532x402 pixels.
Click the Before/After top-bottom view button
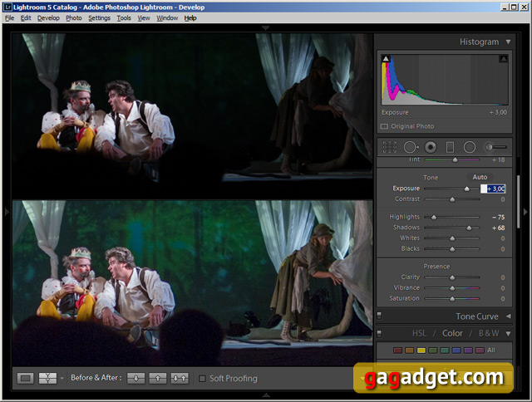pos(47,378)
